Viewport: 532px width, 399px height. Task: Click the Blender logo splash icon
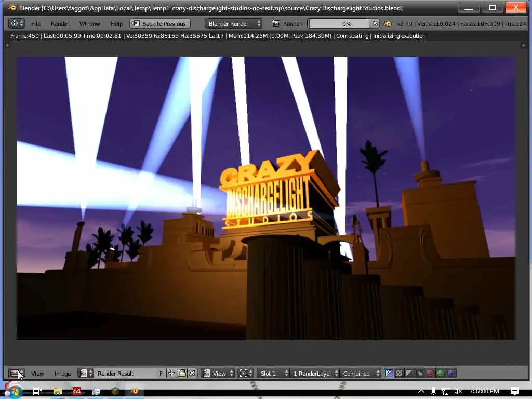pos(388,23)
